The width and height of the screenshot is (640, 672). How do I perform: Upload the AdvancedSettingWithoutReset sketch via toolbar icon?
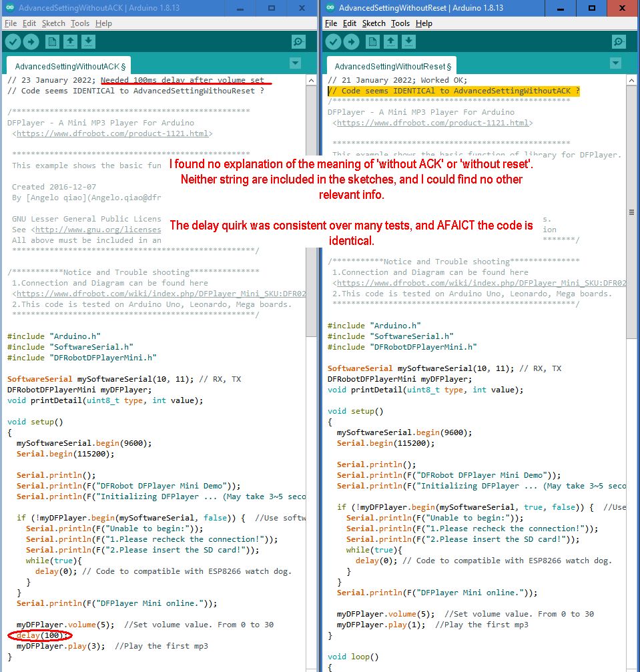(x=351, y=41)
